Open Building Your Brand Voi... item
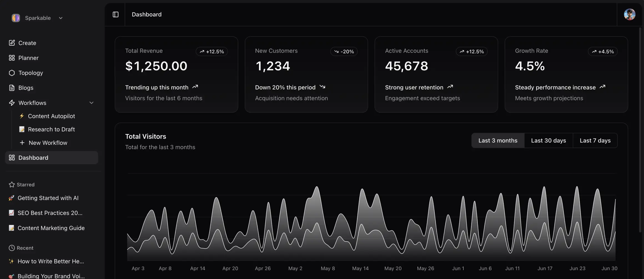Image resolution: width=644 pixels, height=279 pixels. [52, 276]
